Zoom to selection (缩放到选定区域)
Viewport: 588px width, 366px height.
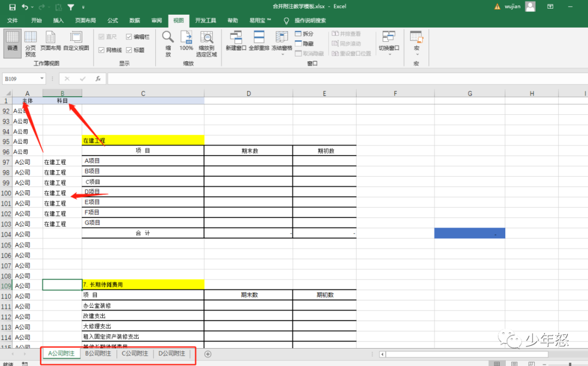207,44
